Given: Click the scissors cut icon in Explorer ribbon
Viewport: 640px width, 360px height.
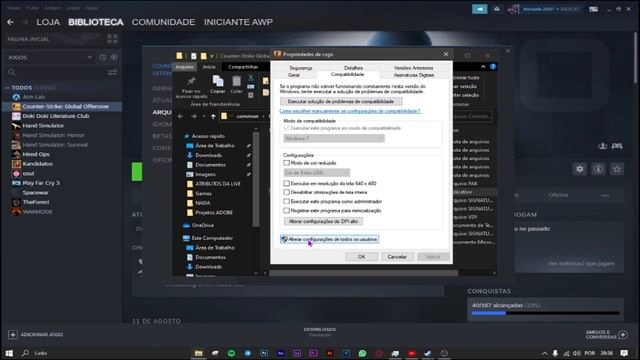Looking at the screenshot, I should coord(251,78).
